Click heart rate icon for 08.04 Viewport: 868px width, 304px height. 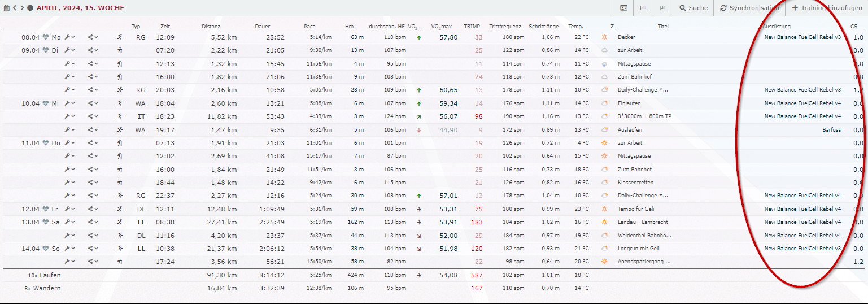click(x=46, y=37)
